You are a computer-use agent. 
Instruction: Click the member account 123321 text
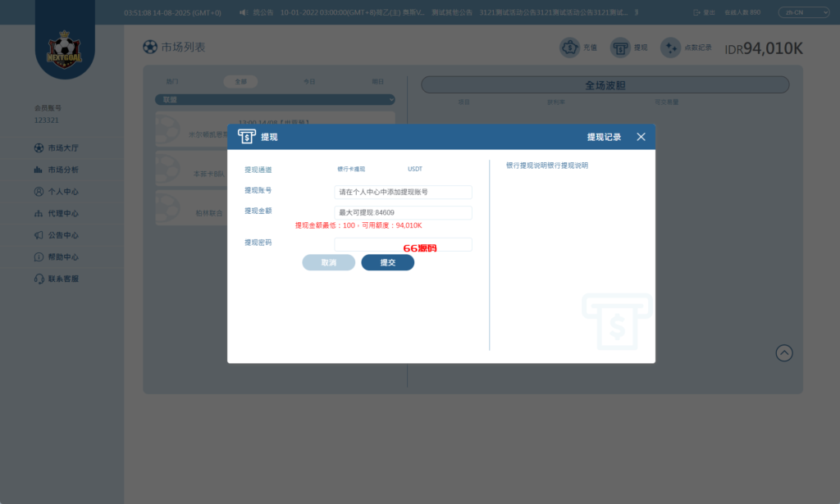47,120
